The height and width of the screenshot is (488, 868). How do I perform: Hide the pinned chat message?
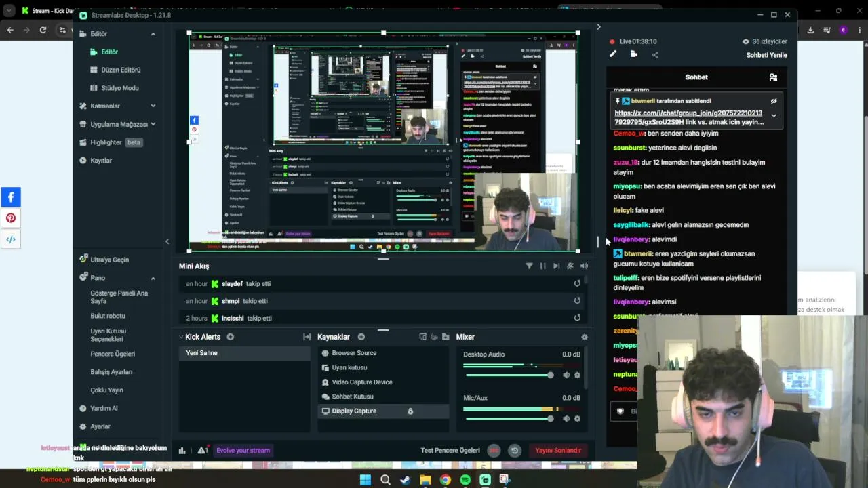click(x=774, y=101)
